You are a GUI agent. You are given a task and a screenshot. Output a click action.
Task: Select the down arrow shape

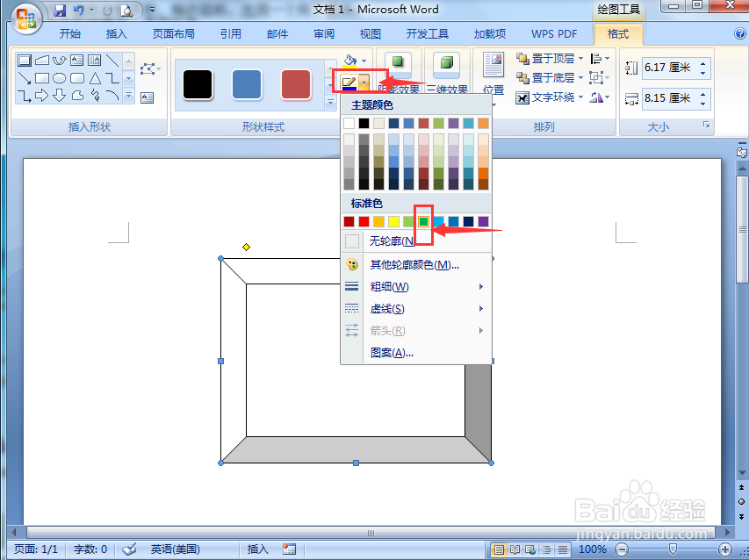pyautogui.click(x=59, y=96)
